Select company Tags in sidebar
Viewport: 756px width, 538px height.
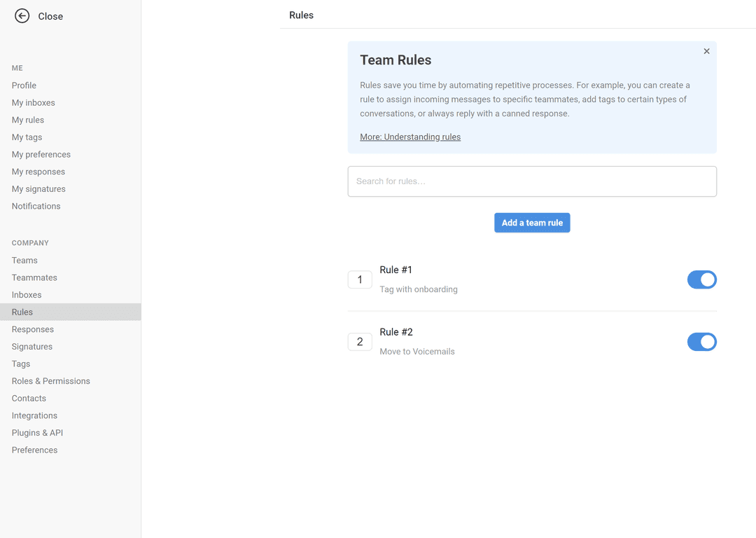(x=21, y=364)
